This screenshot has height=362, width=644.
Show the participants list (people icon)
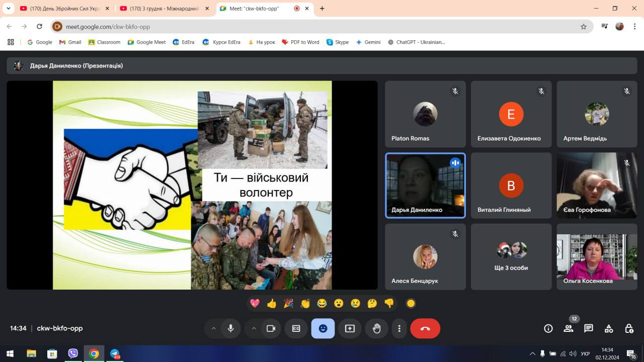(569, 328)
